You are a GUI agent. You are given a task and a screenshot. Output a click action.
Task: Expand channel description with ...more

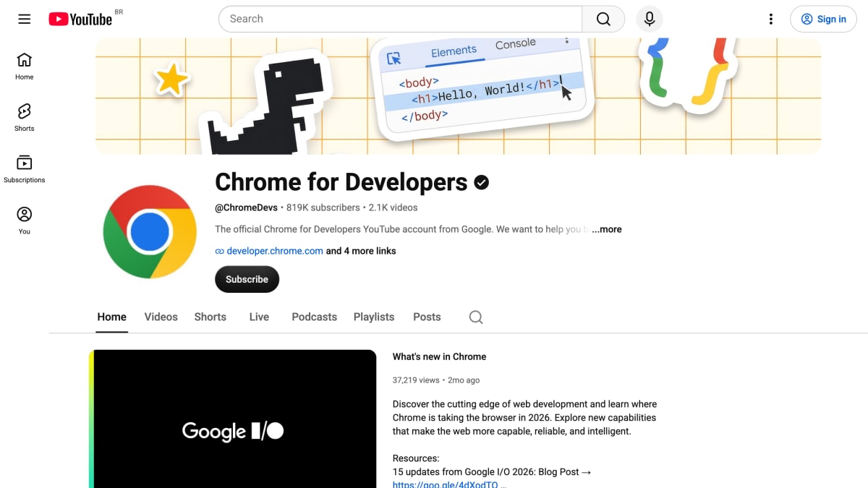(607, 229)
